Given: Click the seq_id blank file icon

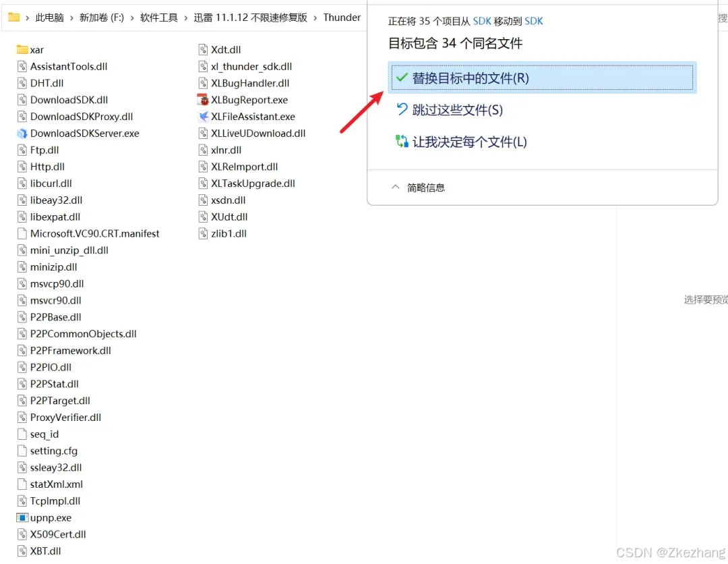Looking at the screenshot, I should [22, 434].
